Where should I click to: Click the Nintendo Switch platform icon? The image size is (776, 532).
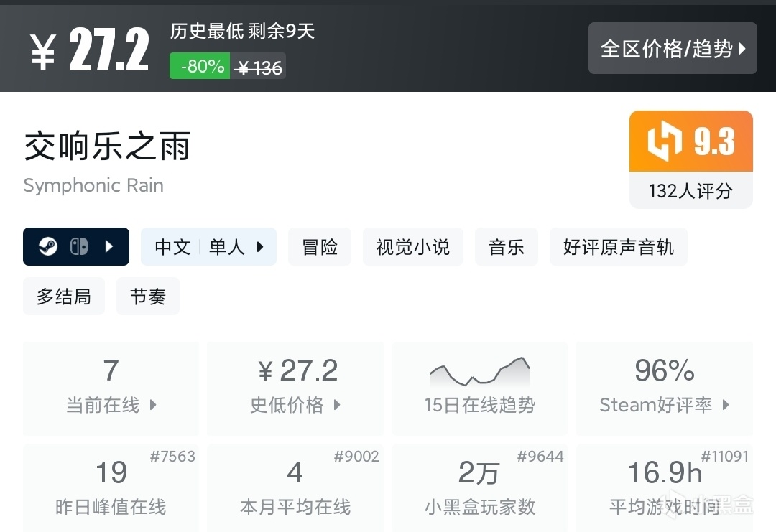tap(79, 247)
